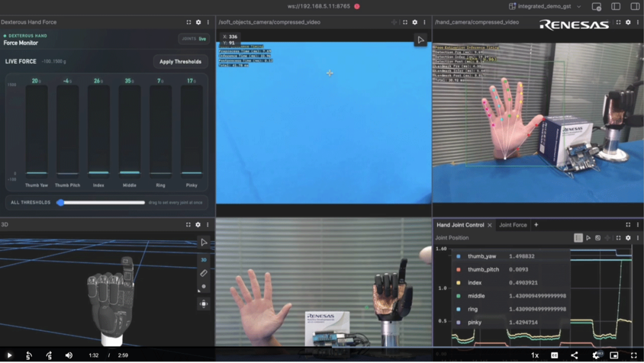Select the measure ruler tool in 3D panel

(x=204, y=273)
